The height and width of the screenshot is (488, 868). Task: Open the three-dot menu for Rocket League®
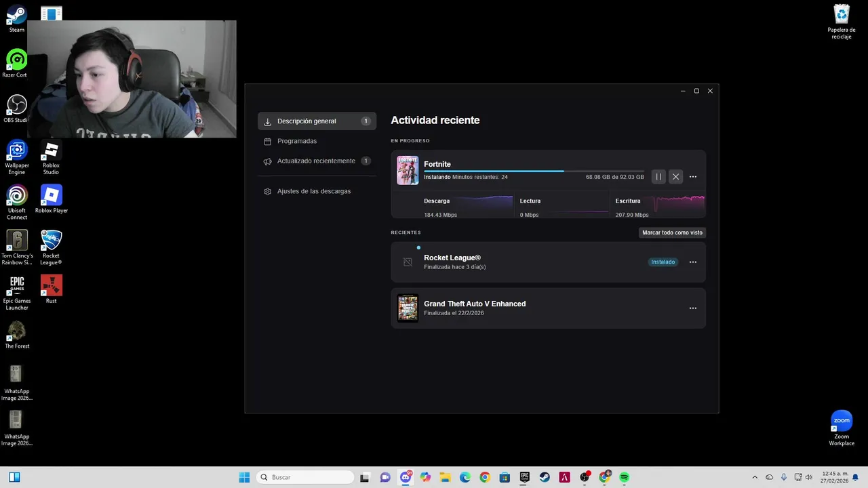(692, 262)
